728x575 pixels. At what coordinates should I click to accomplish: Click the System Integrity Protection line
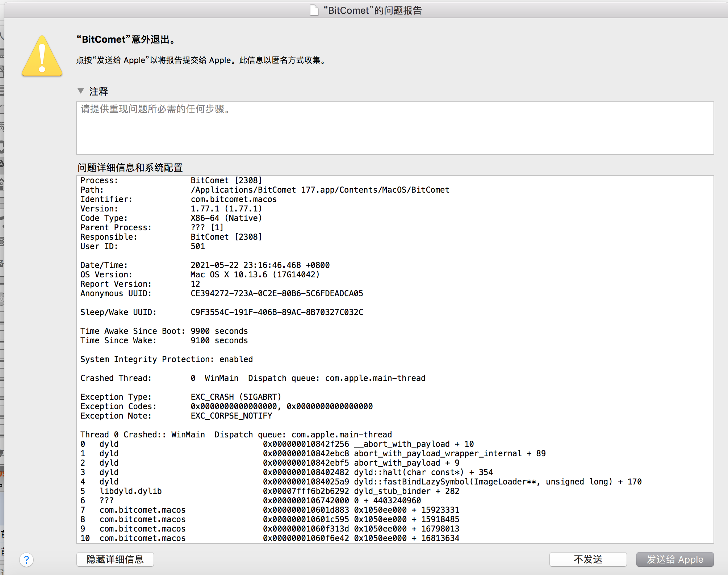pos(166,359)
